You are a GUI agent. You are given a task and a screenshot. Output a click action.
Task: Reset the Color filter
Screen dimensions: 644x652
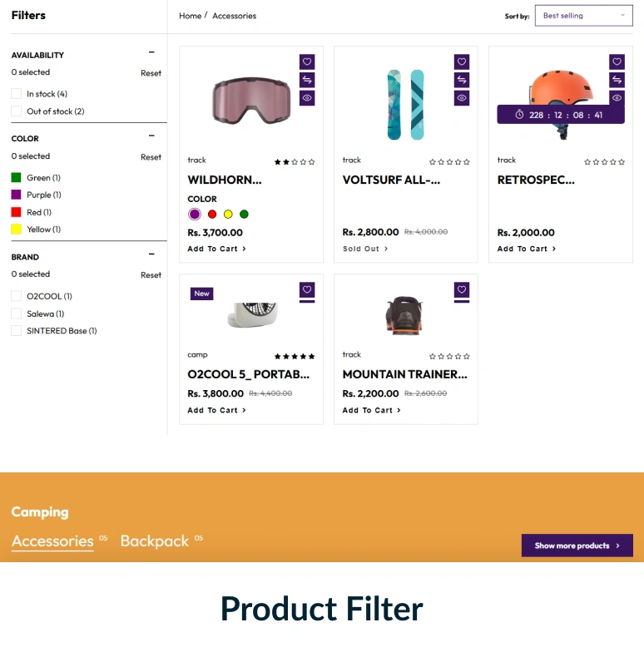pos(151,157)
